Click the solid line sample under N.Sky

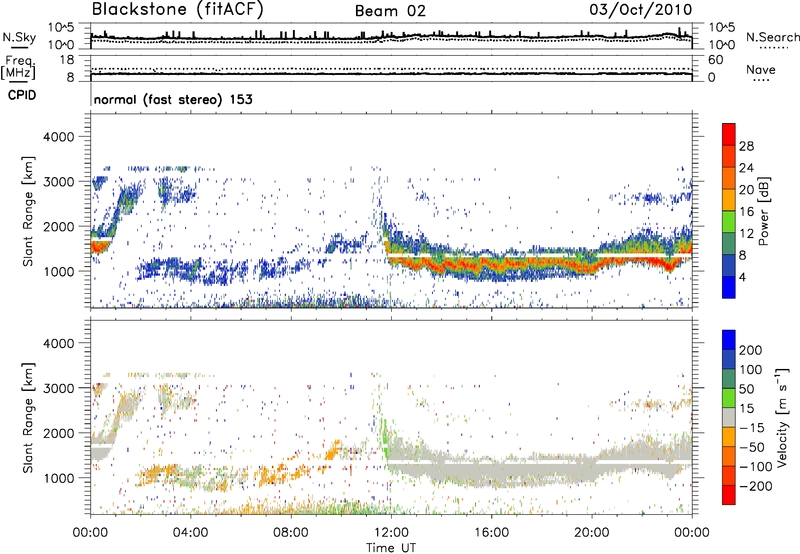(19, 47)
